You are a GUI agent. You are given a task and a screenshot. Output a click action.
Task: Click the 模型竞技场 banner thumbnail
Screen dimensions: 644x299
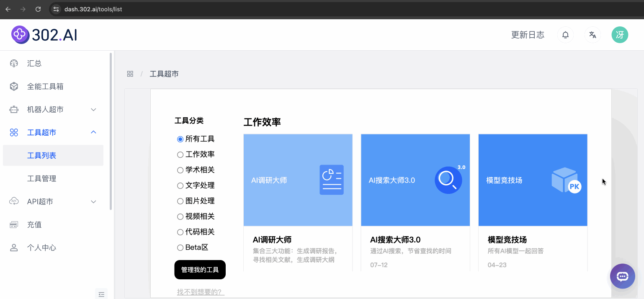(x=533, y=180)
